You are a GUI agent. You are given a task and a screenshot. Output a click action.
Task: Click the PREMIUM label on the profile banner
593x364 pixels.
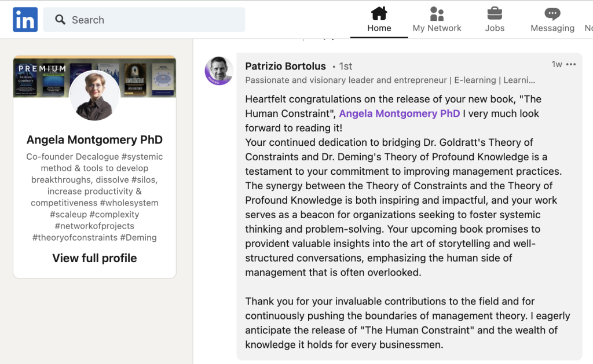(x=42, y=69)
